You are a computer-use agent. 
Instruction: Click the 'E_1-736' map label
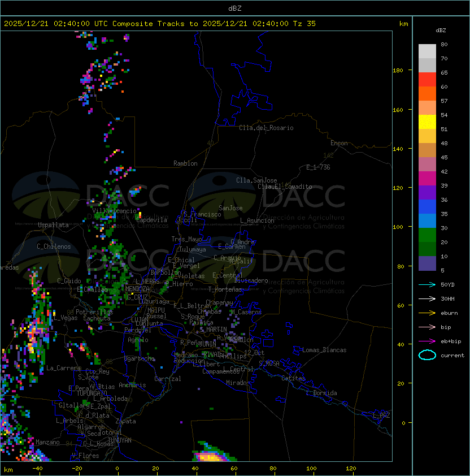point(318,167)
